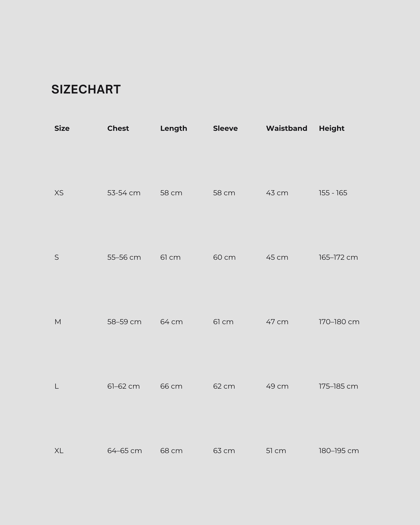
Task: Select the Chest column header
Action: point(118,128)
